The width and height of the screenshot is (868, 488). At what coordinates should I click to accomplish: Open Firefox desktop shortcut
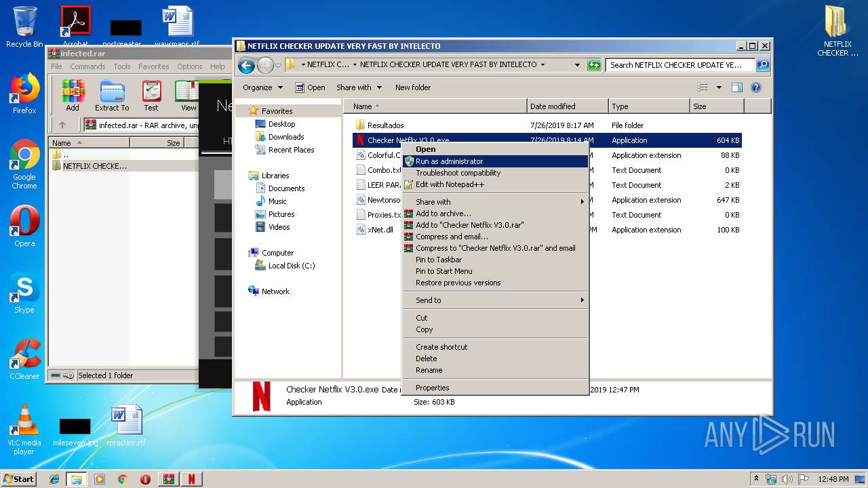[24, 94]
